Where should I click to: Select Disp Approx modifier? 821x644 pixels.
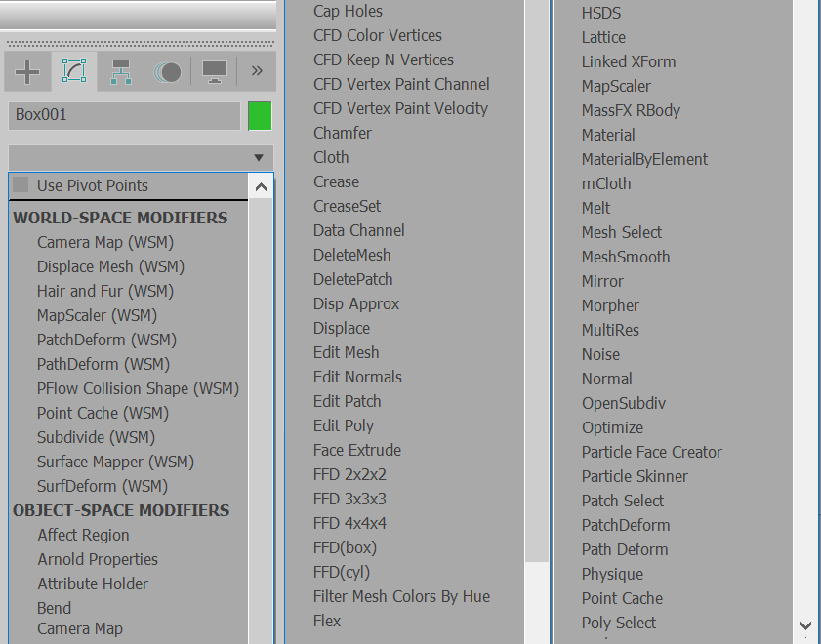coord(356,304)
